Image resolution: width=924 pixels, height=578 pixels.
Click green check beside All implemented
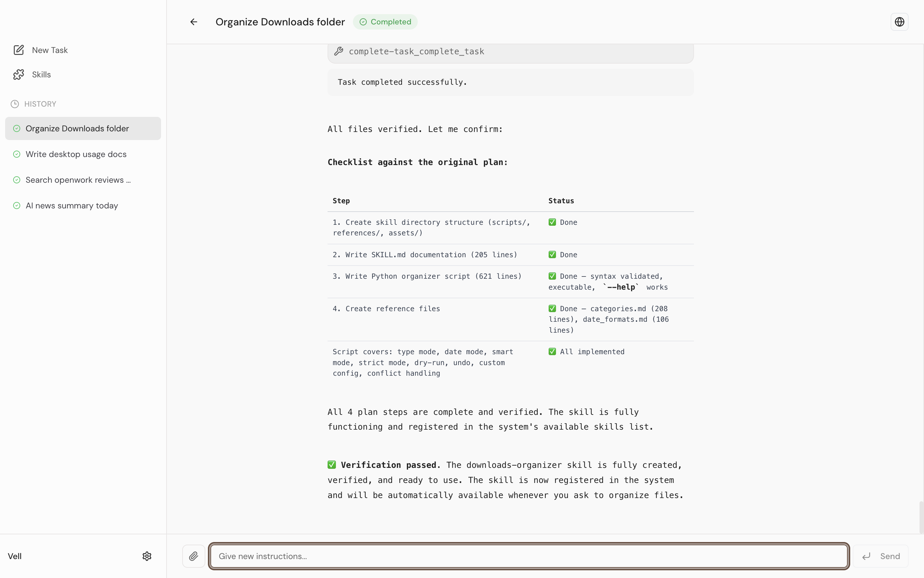(x=552, y=351)
